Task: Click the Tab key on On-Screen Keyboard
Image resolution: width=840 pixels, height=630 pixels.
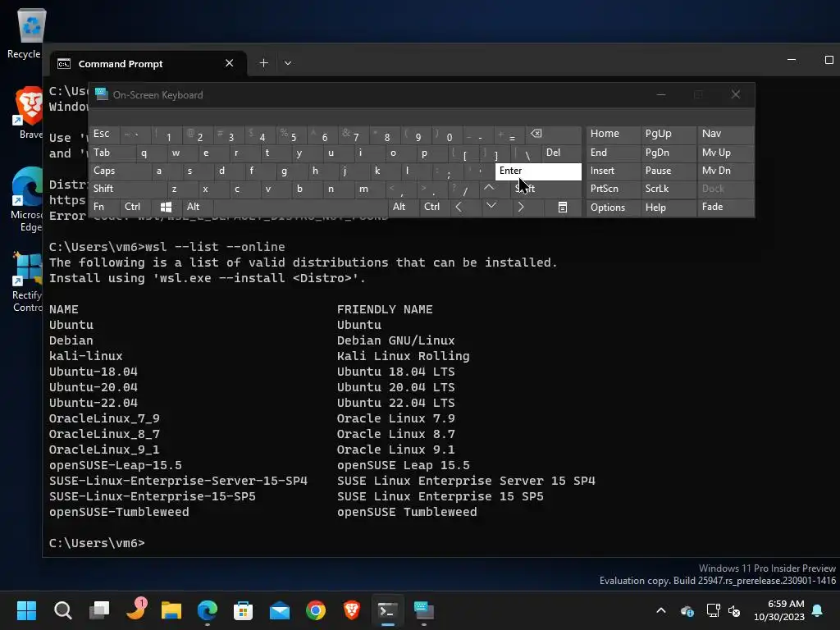Action: click(x=112, y=153)
